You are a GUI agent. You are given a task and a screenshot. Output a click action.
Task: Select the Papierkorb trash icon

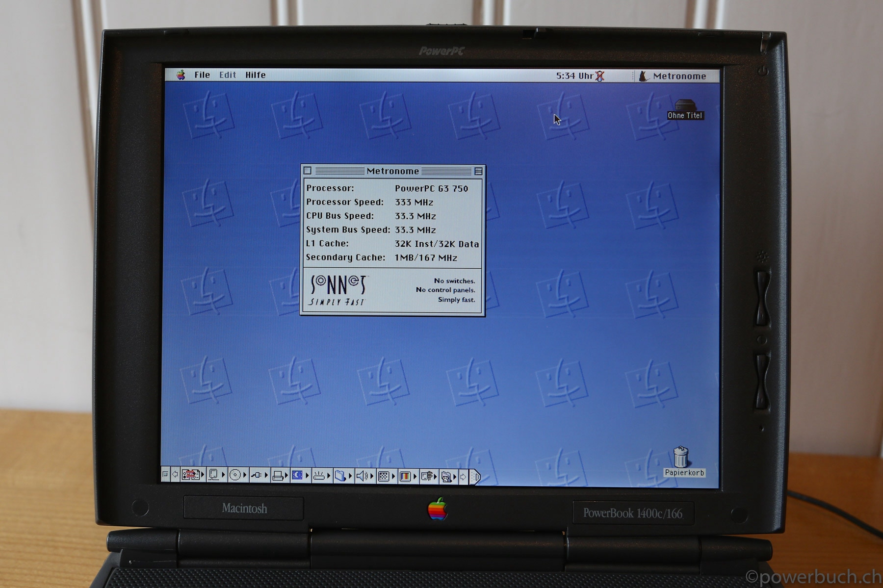pyautogui.click(x=680, y=457)
